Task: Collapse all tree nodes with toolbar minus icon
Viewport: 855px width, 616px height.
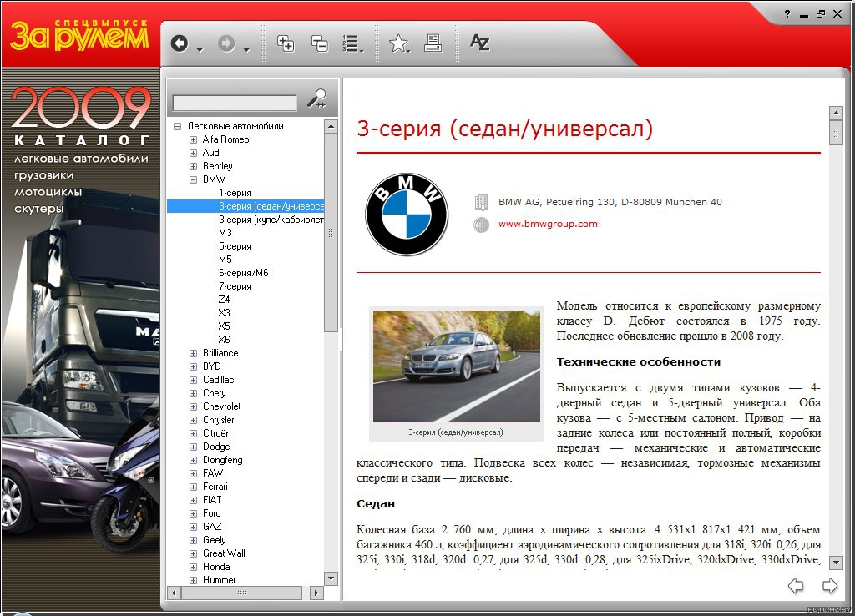Action: click(320, 43)
